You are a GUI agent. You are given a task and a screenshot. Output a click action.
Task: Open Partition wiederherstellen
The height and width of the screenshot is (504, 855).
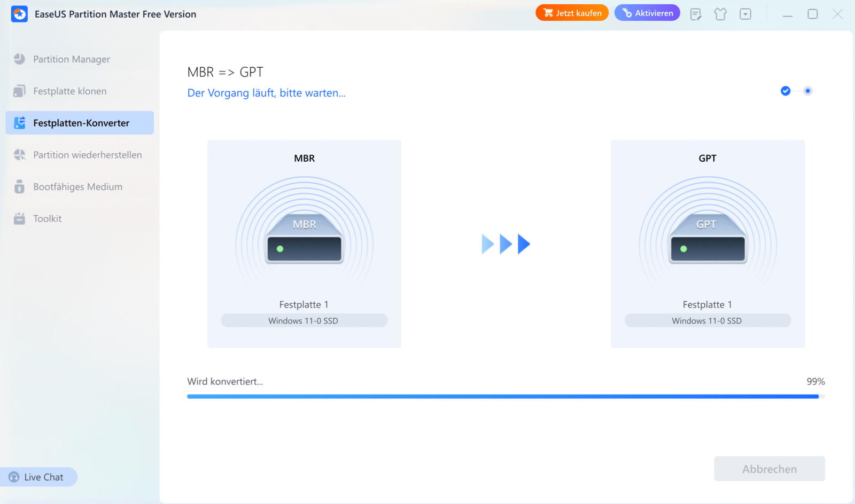(87, 154)
